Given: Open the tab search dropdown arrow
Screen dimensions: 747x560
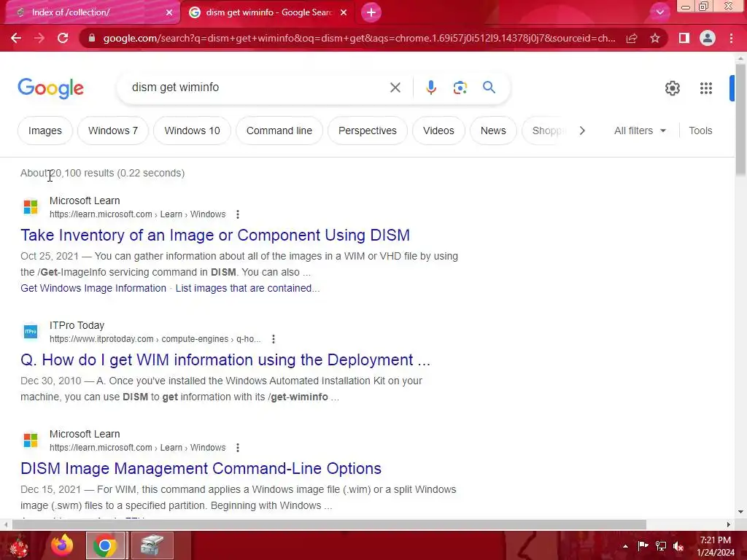Looking at the screenshot, I should [x=659, y=12].
